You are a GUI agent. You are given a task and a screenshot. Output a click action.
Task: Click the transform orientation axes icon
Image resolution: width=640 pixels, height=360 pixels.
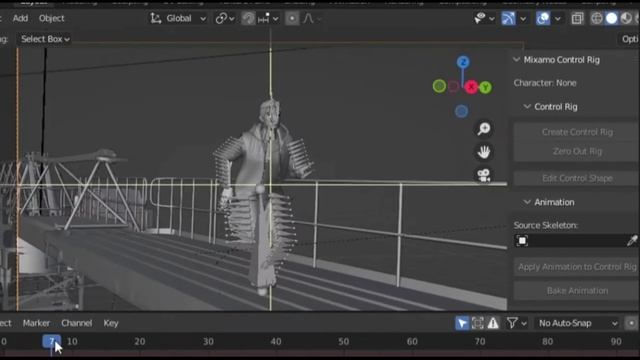[x=156, y=18]
